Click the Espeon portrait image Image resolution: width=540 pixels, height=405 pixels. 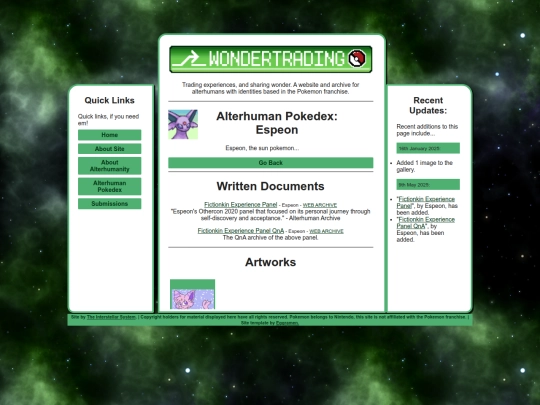(183, 124)
